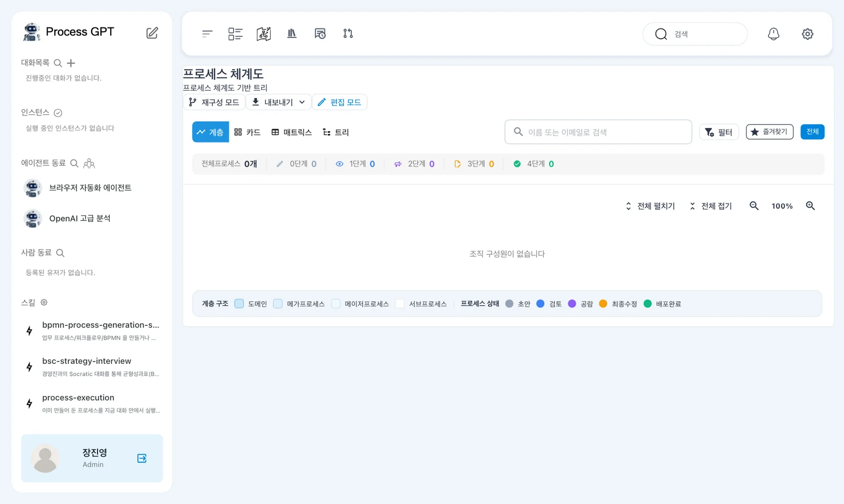Image resolution: width=844 pixels, height=504 pixels.
Task: Open the settings gear at top right
Action: tap(808, 34)
